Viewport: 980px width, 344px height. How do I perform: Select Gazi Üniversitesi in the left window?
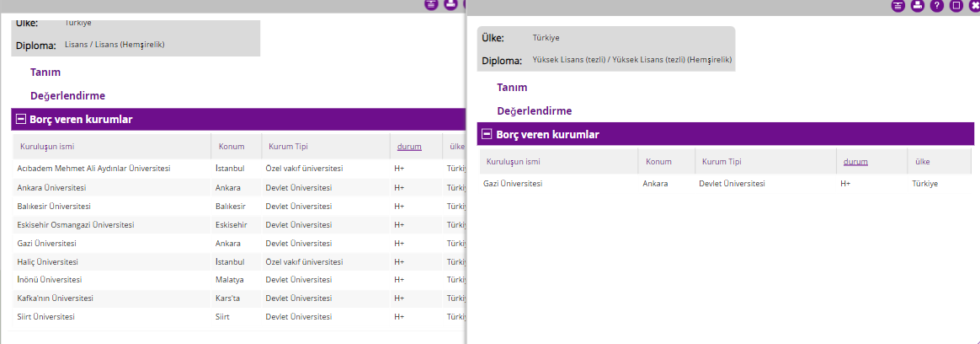46,244
